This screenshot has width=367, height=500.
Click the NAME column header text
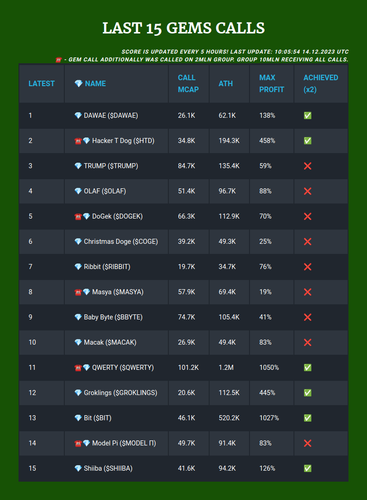point(95,84)
